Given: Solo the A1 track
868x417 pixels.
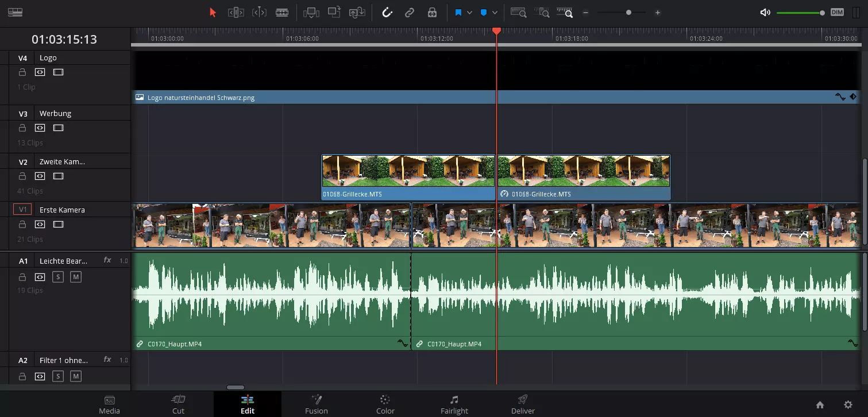Looking at the screenshot, I should [x=57, y=277].
